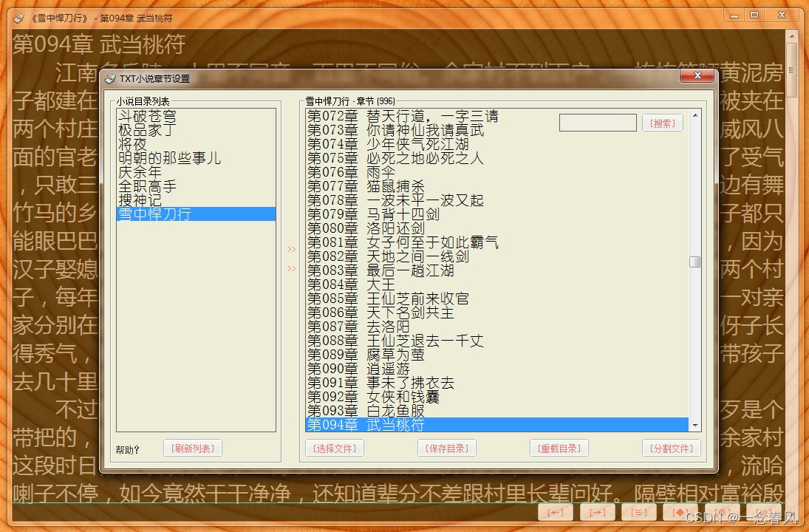809x532 pixels.
Task: Click the 刷新列表 button
Action: (x=192, y=449)
